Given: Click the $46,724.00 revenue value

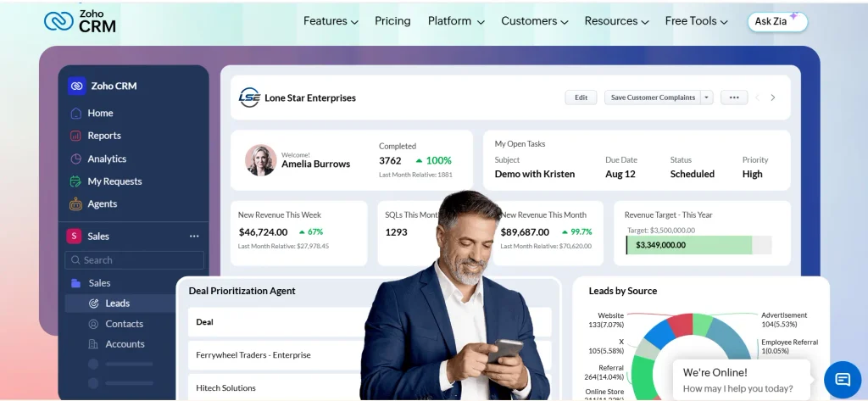Looking at the screenshot, I should coord(264,232).
